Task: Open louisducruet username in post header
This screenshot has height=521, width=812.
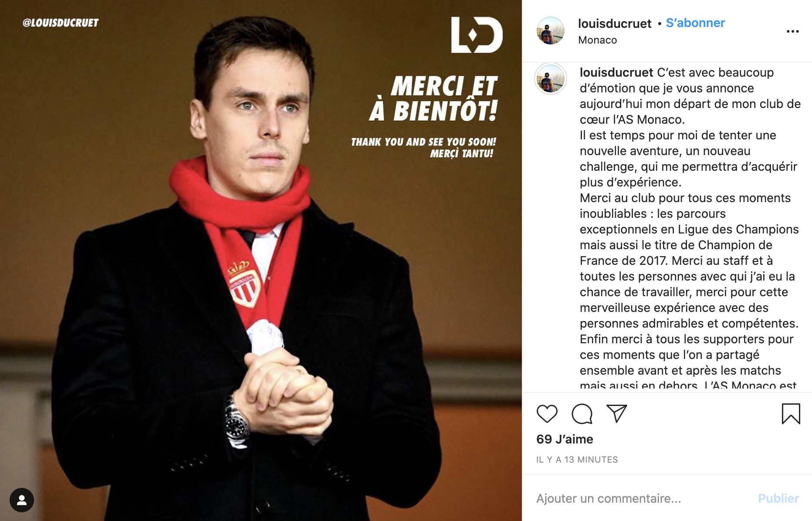Action: point(614,24)
